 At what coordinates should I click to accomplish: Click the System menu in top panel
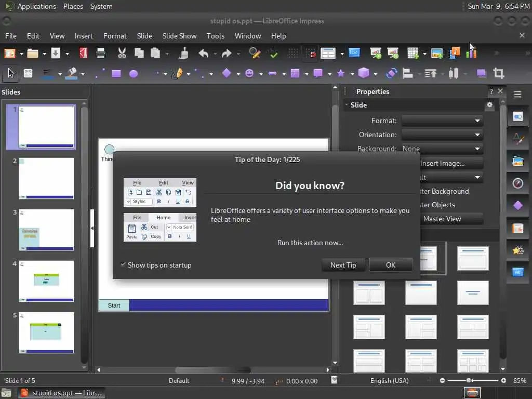coord(101,6)
